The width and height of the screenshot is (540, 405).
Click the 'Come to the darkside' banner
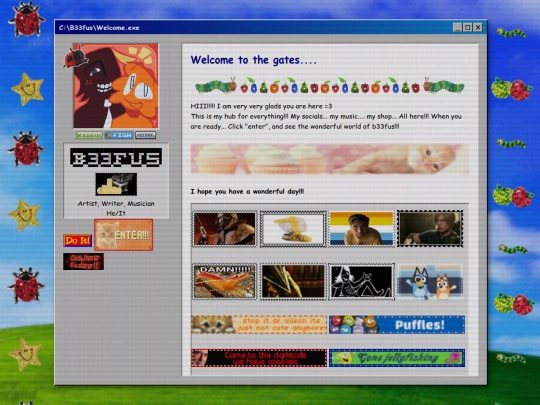[259, 358]
